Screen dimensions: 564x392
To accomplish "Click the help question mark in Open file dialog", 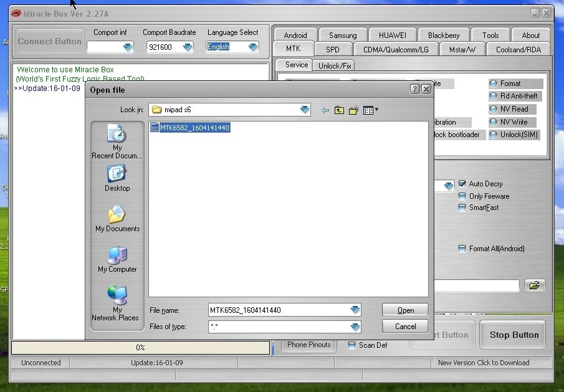I will tap(414, 89).
